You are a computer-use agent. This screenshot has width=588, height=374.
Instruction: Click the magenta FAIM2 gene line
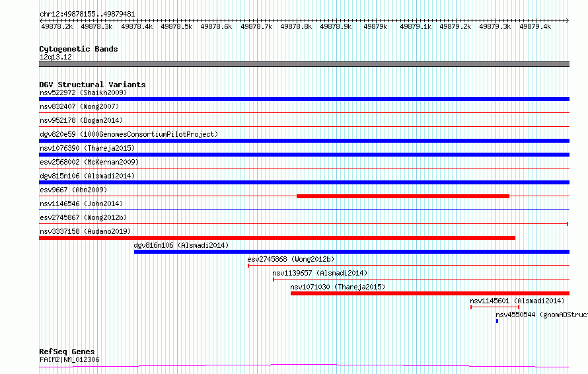point(304,365)
